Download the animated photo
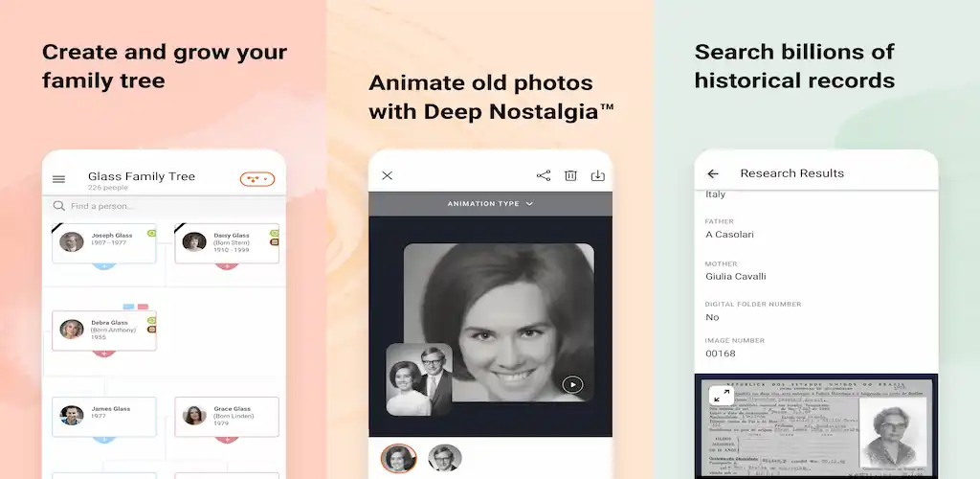Viewport: 980px width, 479px height. point(598,175)
